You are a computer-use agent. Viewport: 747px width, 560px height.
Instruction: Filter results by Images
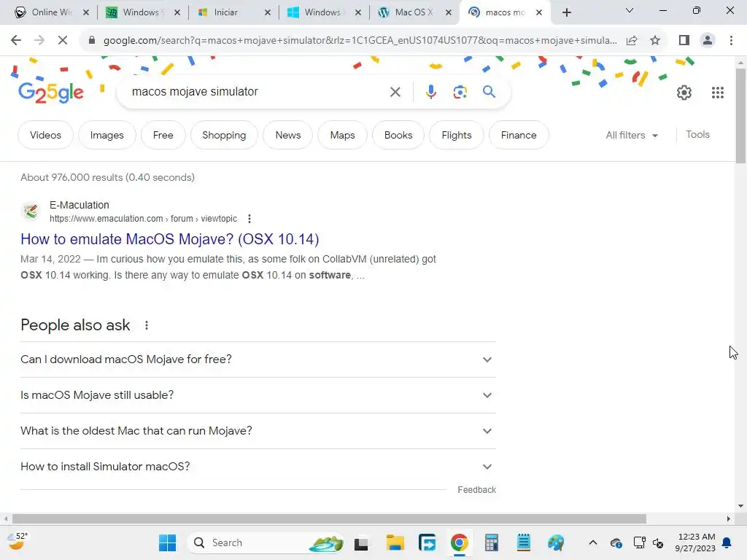(107, 135)
